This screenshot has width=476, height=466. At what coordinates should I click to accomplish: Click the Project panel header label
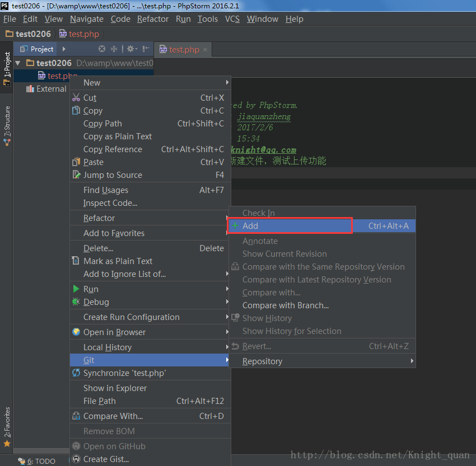coord(42,49)
